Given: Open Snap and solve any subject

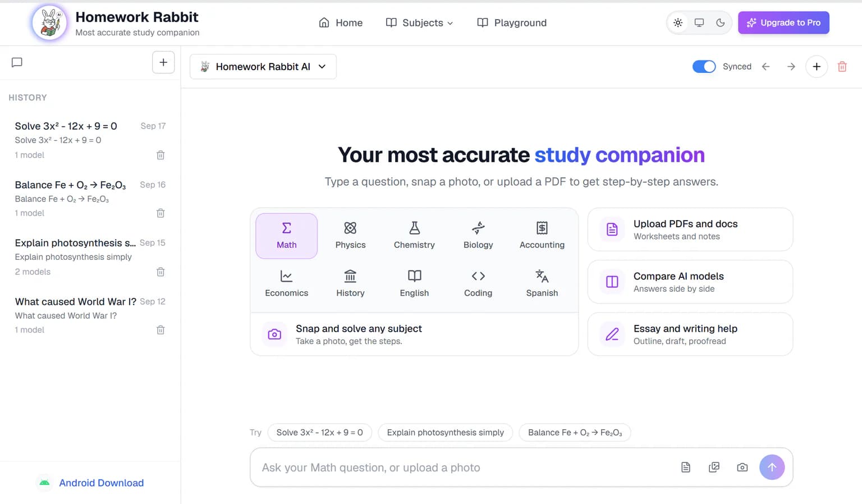Looking at the screenshot, I should (x=414, y=335).
